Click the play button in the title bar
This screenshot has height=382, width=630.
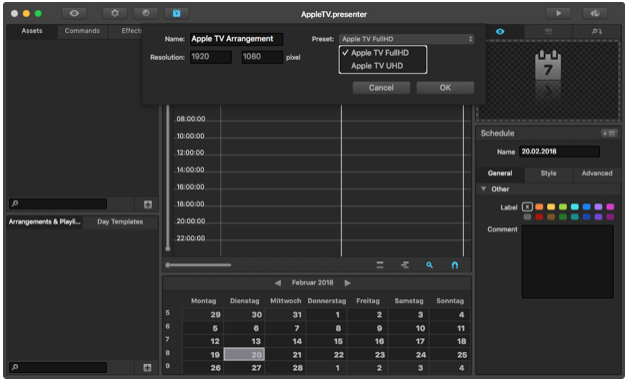tap(558, 13)
